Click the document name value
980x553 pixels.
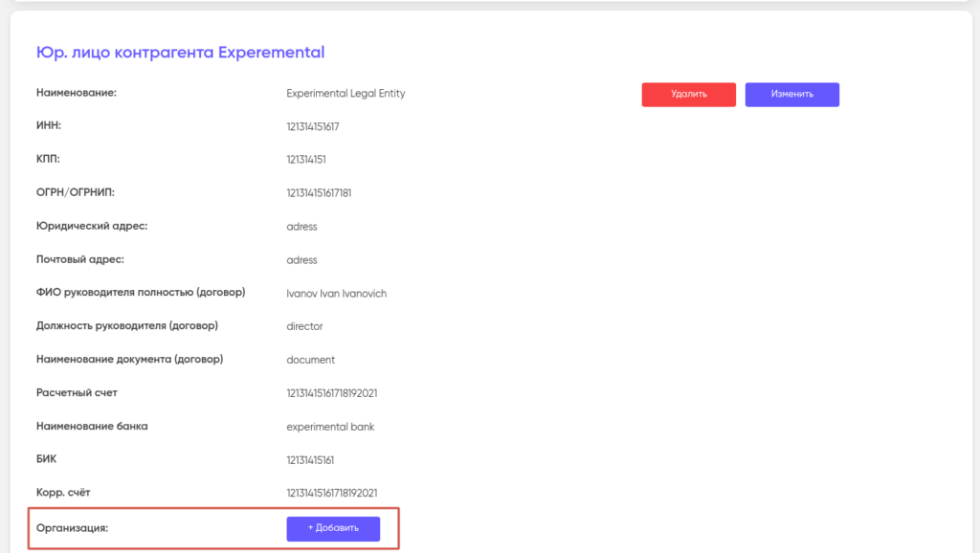pyautogui.click(x=310, y=360)
